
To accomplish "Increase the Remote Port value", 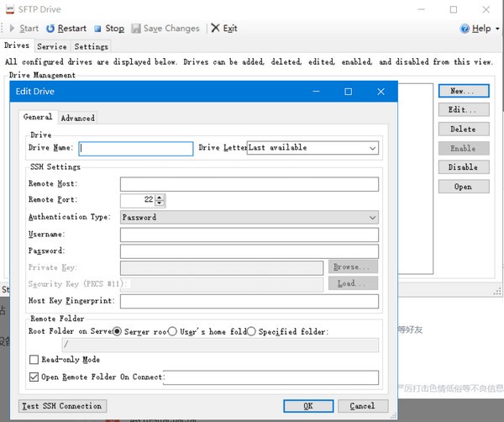I will (x=160, y=197).
